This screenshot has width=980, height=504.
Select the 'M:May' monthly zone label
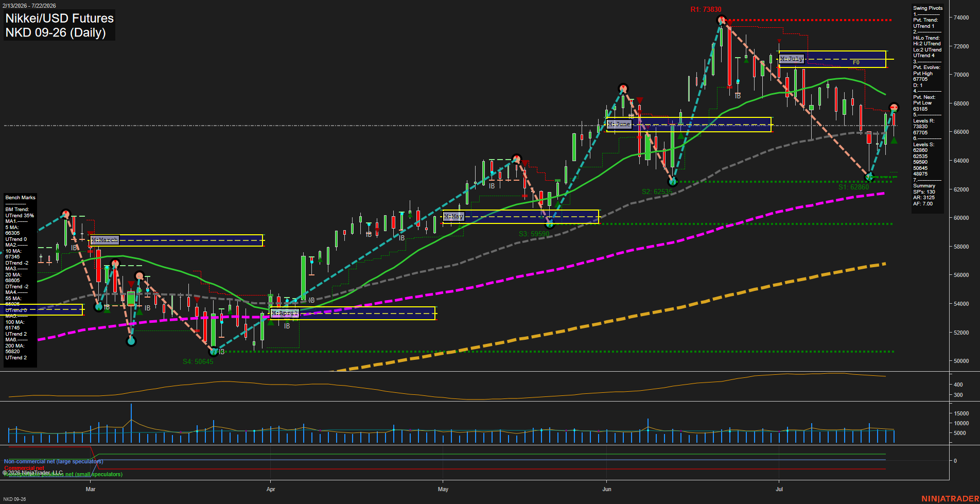click(x=453, y=216)
